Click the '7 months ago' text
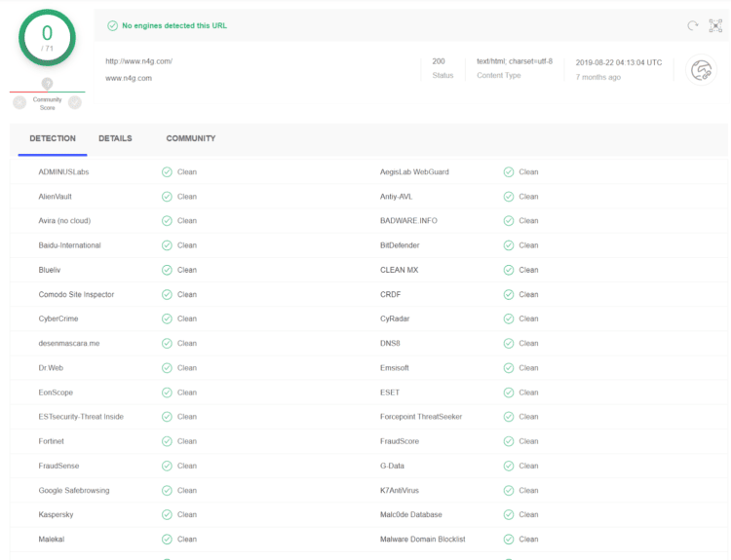 [598, 77]
